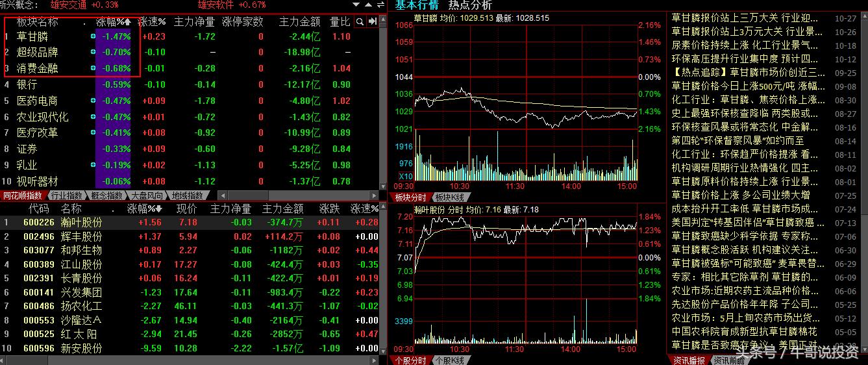Select stock 扬农化工 600486
This screenshot has width=868, height=365.
(x=190, y=306)
